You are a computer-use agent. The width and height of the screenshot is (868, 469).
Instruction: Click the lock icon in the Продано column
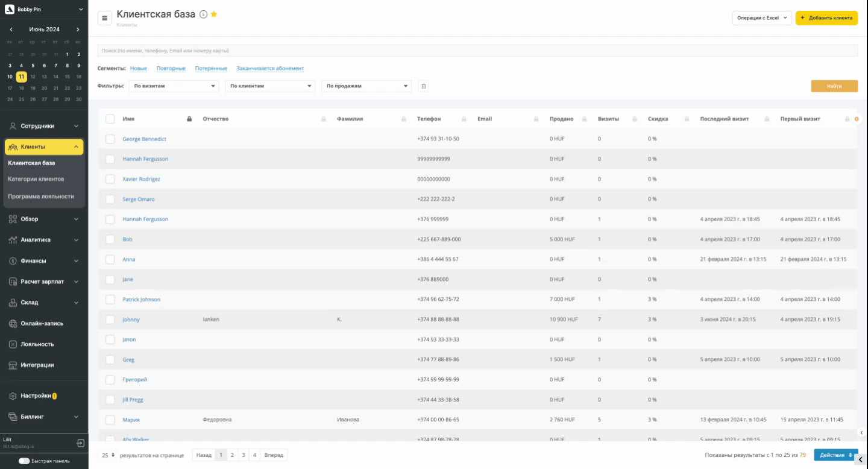(x=585, y=119)
